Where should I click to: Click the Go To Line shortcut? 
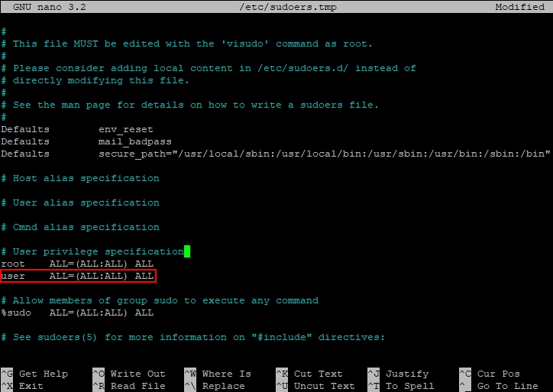pyautogui.click(x=499, y=386)
